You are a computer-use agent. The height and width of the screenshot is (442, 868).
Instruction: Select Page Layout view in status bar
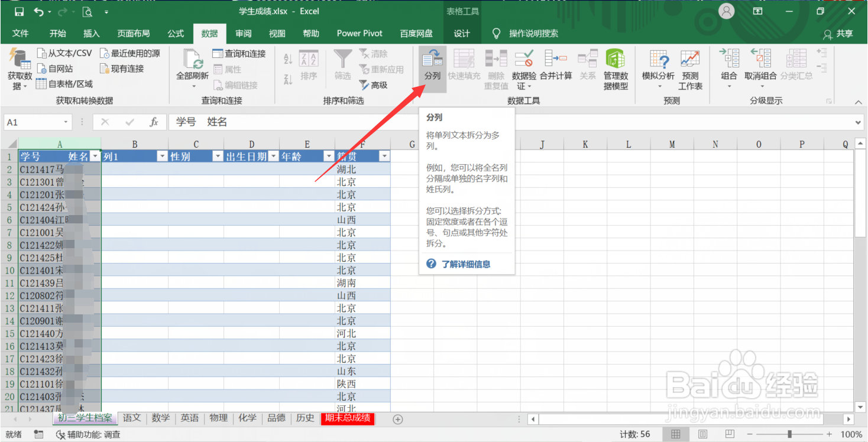tap(702, 434)
